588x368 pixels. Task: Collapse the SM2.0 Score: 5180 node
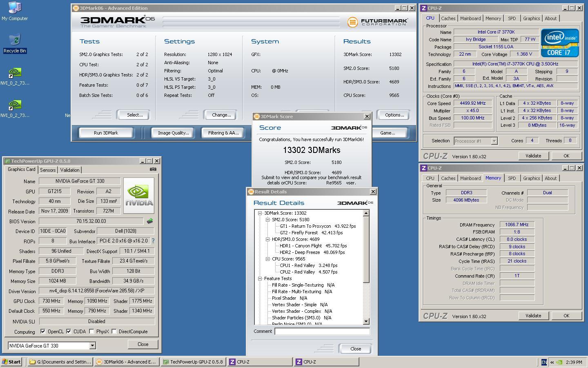click(x=267, y=220)
